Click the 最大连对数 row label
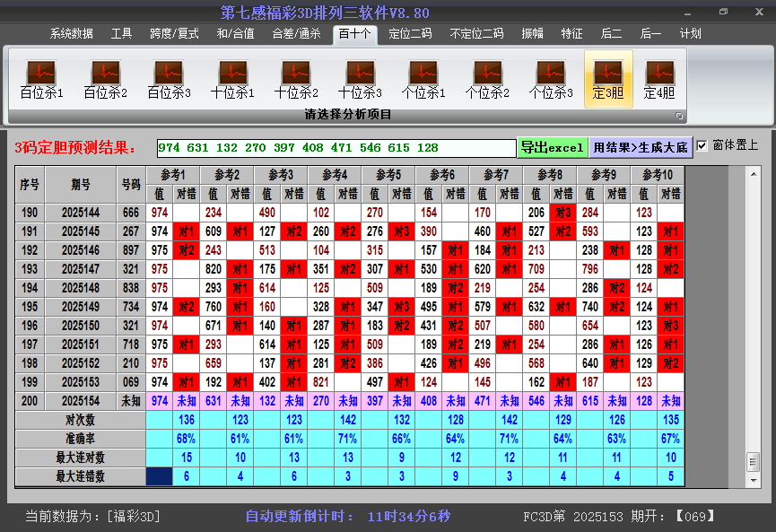The width and height of the screenshot is (776, 532). pos(80,458)
